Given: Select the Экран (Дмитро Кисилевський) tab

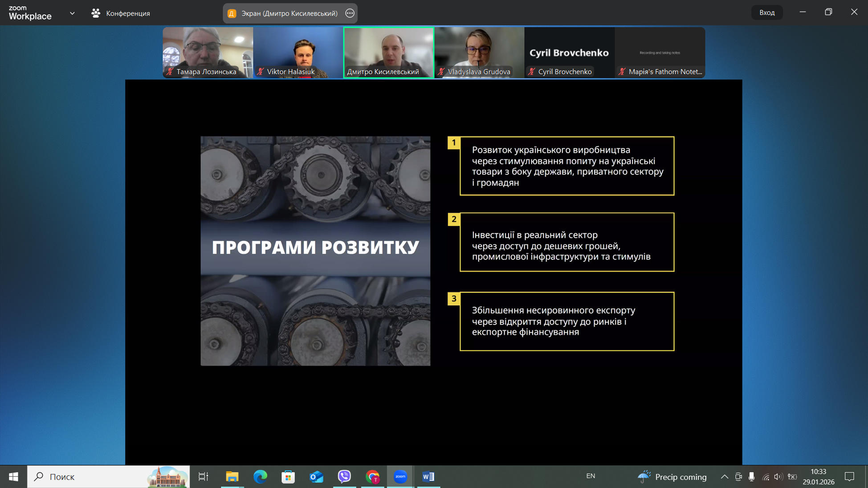Looking at the screenshot, I should click(x=289, y=13).
